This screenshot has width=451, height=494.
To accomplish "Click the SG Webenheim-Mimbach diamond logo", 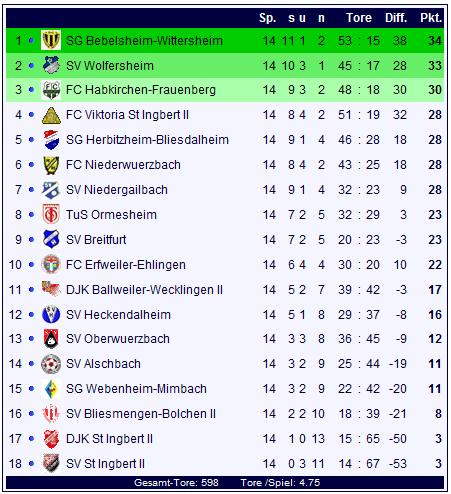I will coord(51,389).
